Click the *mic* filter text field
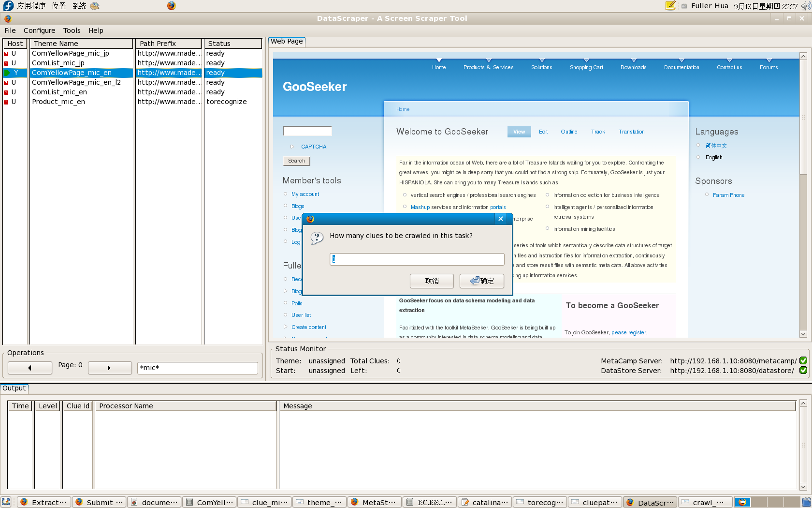812x508 pixels. tap(197, 368)
